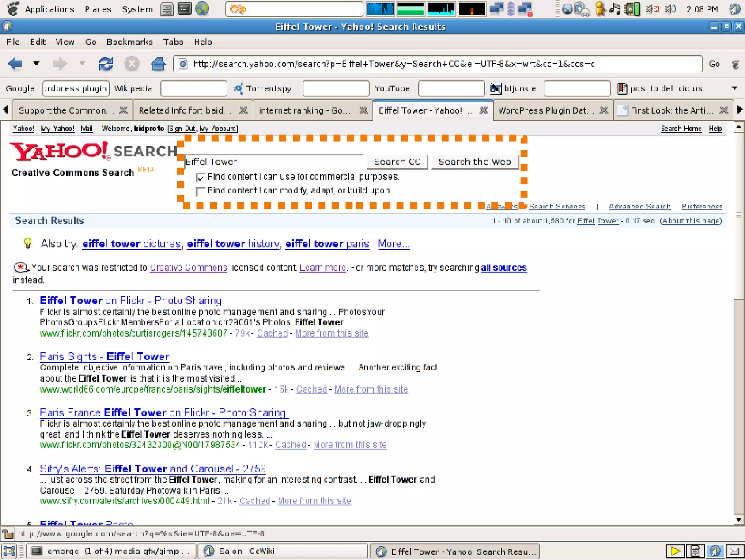Open the all sources link
745x560 pixels.
[x=503, y=268]
